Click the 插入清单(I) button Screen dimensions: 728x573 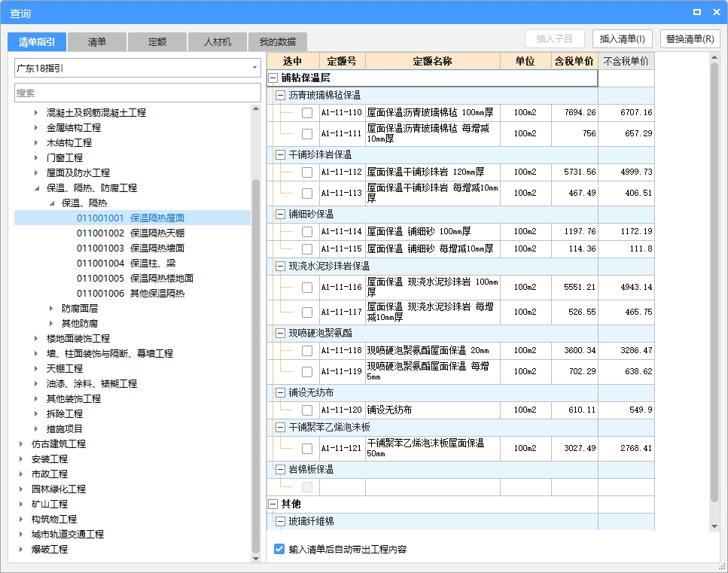click(x=622, y=39)
